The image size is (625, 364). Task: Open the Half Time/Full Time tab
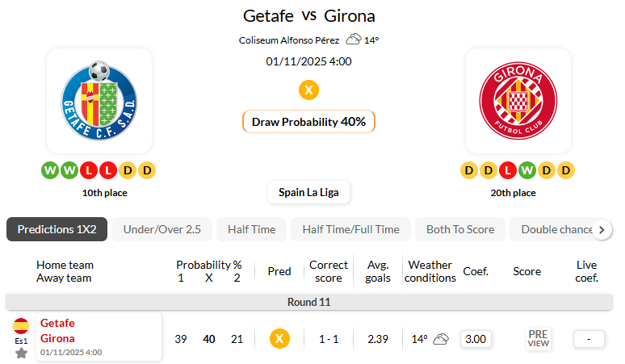(350, 229)
